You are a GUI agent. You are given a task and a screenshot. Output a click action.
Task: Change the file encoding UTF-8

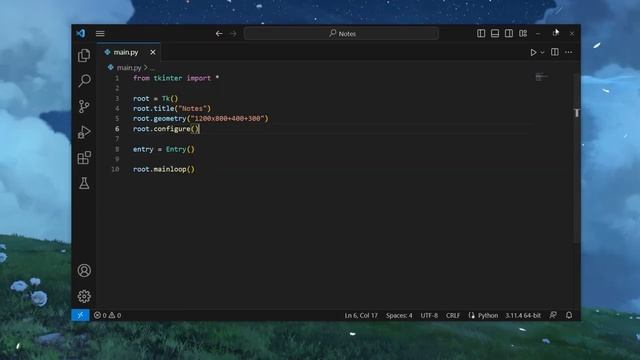(429, 316)
